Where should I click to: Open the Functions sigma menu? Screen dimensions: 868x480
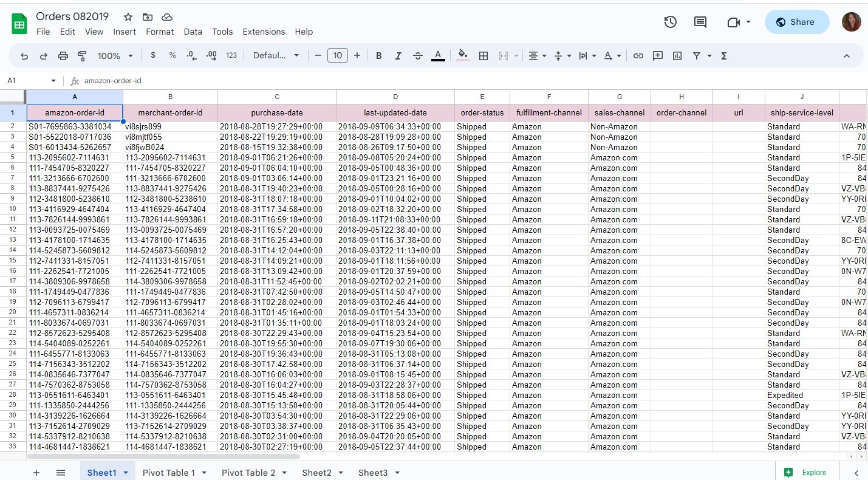(724, 56)
